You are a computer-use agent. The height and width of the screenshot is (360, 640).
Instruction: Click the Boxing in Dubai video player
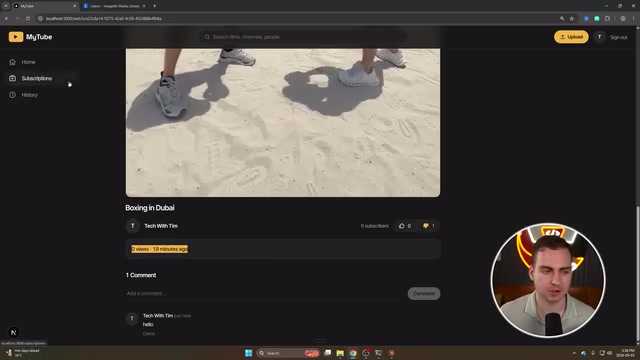click(x=283, y=122)
